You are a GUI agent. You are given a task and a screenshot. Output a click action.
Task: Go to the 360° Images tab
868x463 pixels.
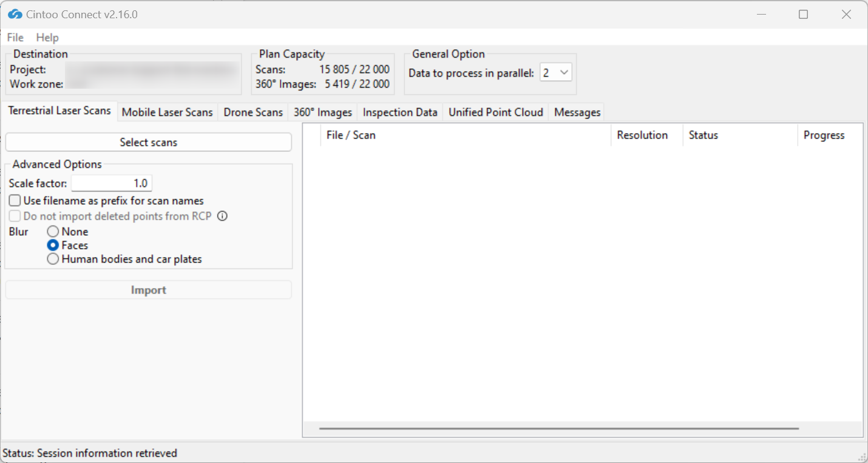[323, 112]
